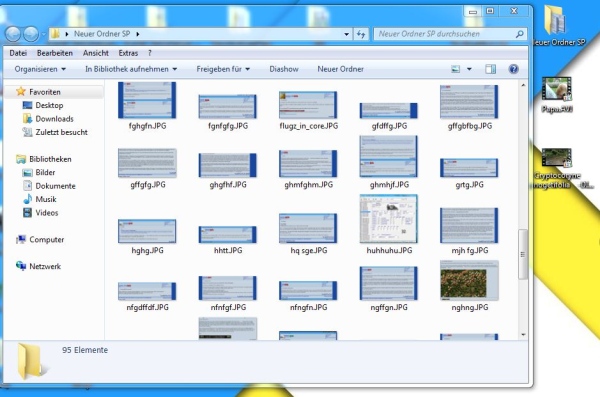Select the ghgfhf.JPG thumbnail
The image size is (600, 397).
228,165
